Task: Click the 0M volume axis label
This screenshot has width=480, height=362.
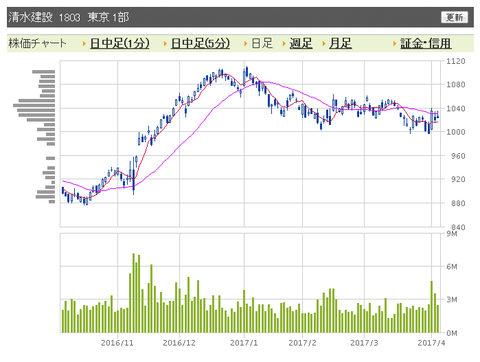Action: (452, 333)
